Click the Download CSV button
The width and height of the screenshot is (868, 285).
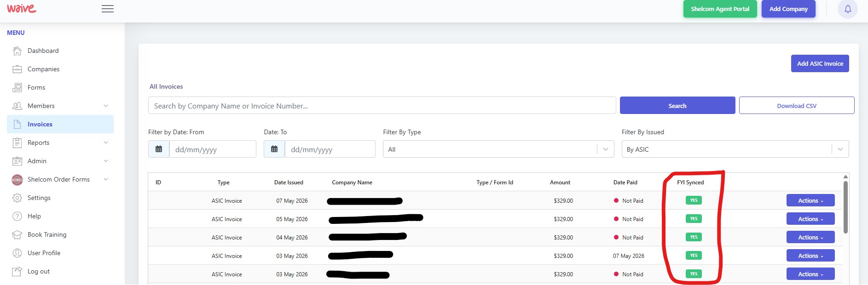[x=797, y=105]
